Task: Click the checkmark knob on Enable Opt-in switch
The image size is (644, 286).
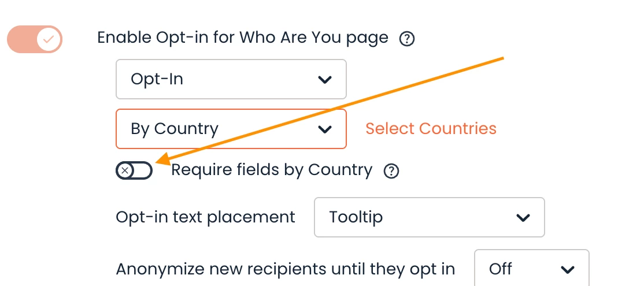Action: [49, 39]
